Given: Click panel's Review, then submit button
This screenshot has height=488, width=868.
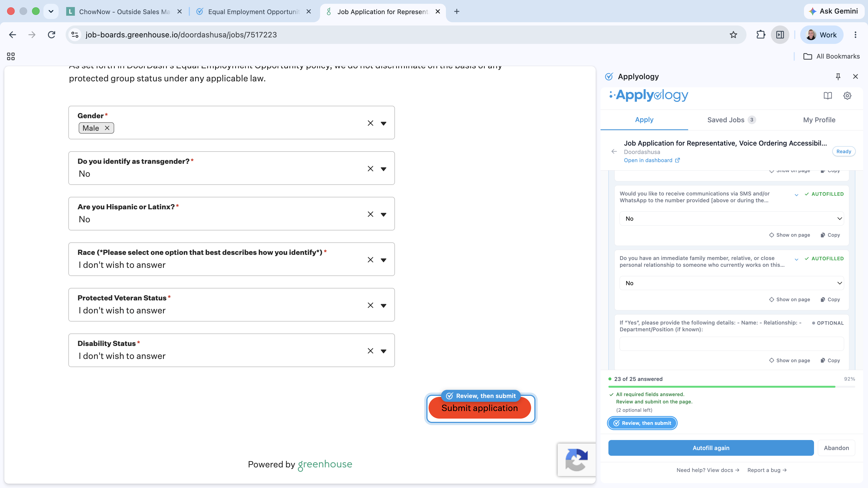Looking at the screenshot, I should (x=642, y=423).
